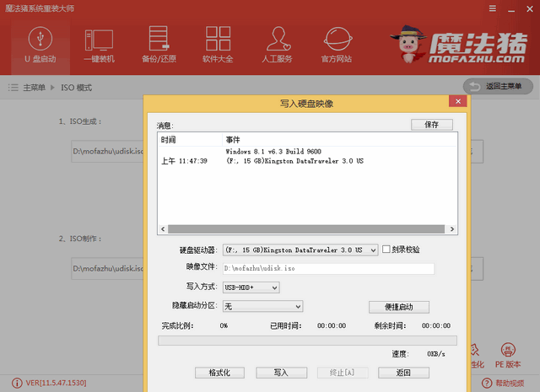Open the 人工服务 section
Image resolution: width=540 pixels, height=392 pixels.
278,45
